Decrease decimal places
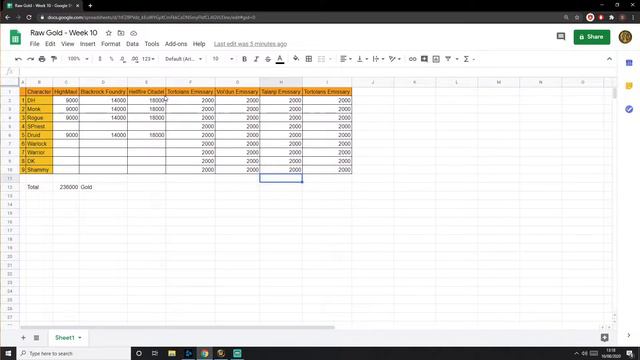 (x=123, y=59)
